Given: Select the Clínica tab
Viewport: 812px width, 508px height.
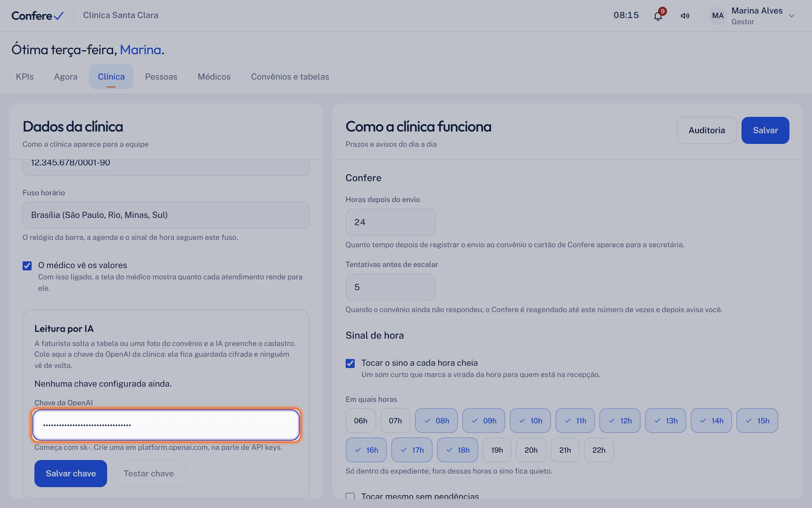Looking at the screenshot, I should point(111,77).
